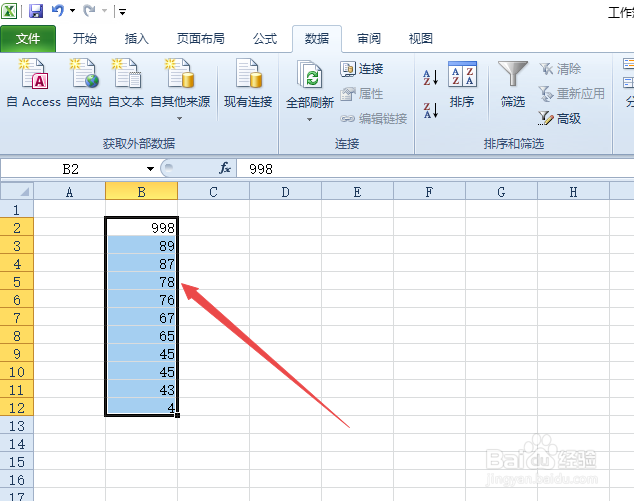Image resolution: width=634 pixels, height=501 pixels.
Task: Open the 页面布局 tab
Action: point(201,39)
